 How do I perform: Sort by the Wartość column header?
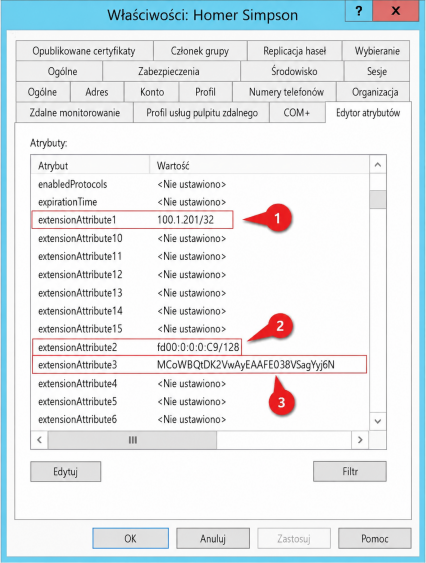259,166
